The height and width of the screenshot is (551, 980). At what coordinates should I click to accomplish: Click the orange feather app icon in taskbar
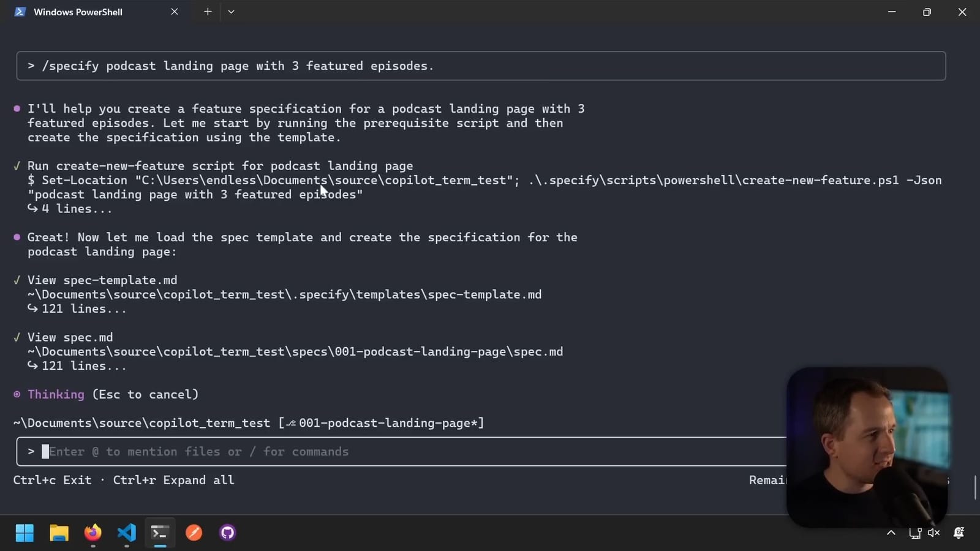(x=194, y=533)
